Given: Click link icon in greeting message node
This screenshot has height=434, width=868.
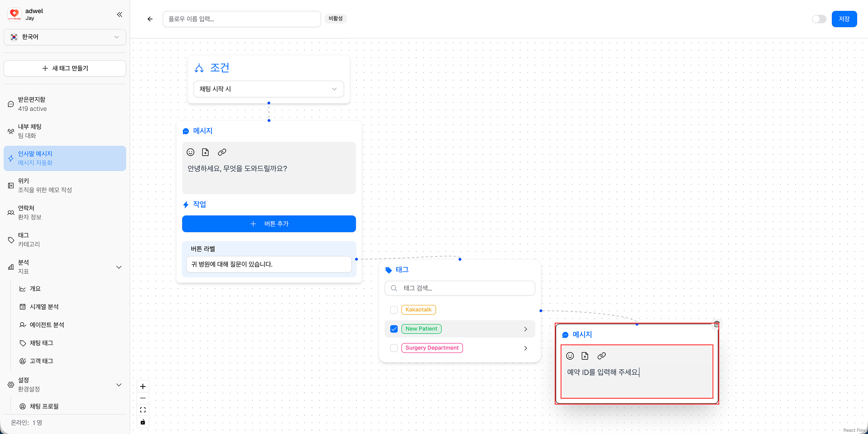Looking at the screenshot, I should point(222,152).
